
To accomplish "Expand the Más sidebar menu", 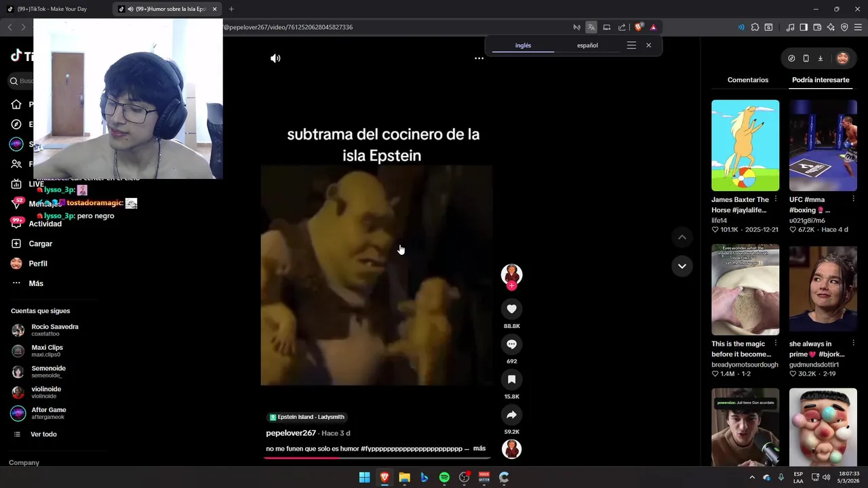I will (35, 283).
